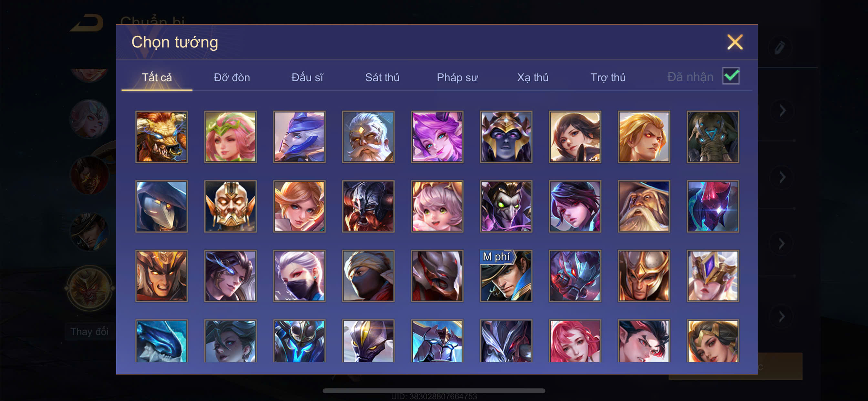
Task: Toggle the 'Đã nhận' checkbox
Action: (x=731, y=76)
